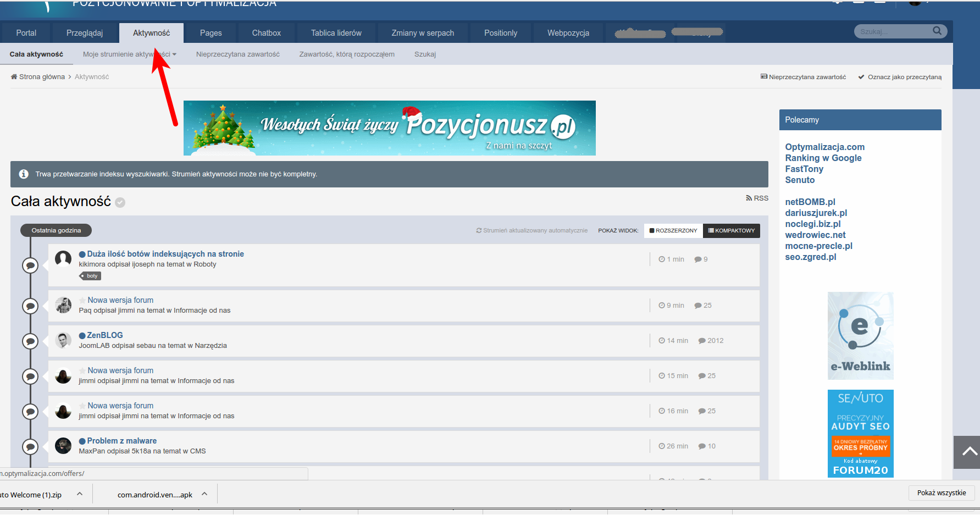
Task: Click the info icon in index notice
Action: (24, 174)
